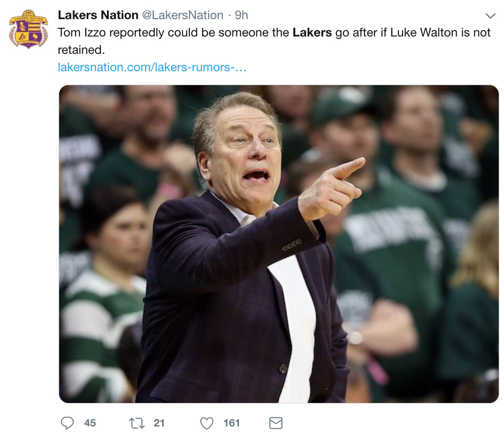This screenshot has width=504, height=436.
Task: Click the Lakers Nation display name
Action: click(x=98, y=15)
